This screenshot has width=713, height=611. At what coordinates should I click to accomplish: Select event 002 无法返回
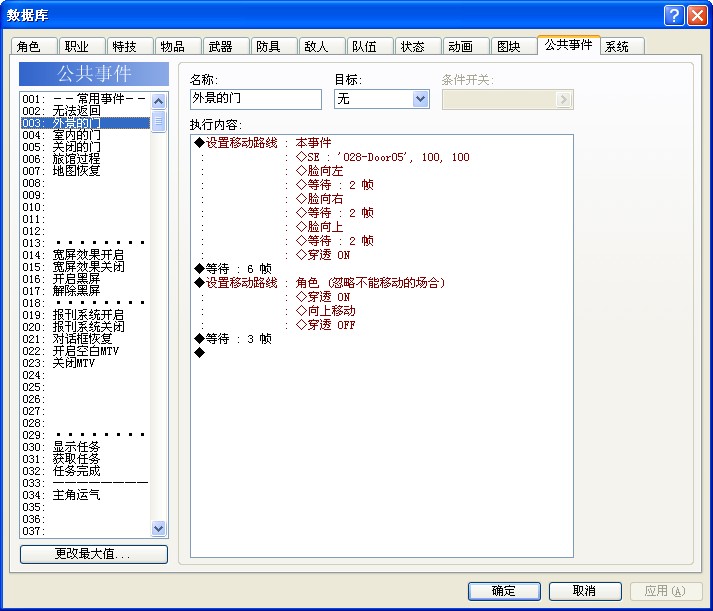tap(85, 111)
